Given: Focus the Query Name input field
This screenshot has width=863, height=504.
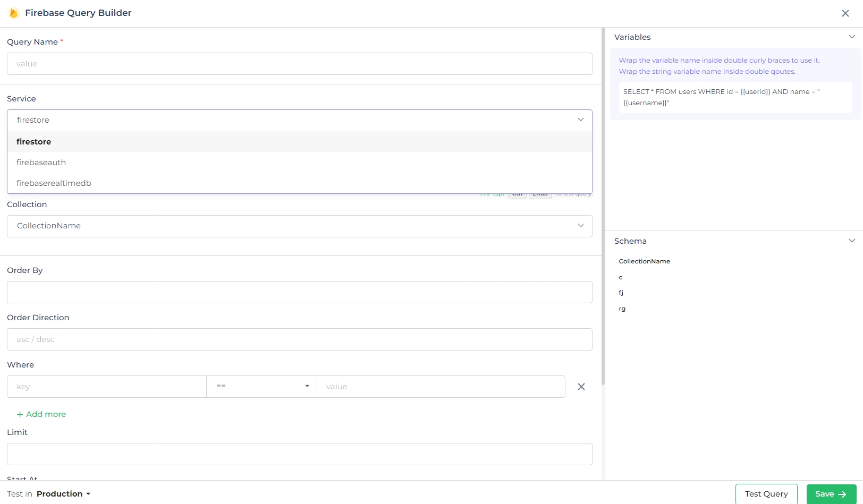Looking at the screenshot, I should (x=300, y=64).
